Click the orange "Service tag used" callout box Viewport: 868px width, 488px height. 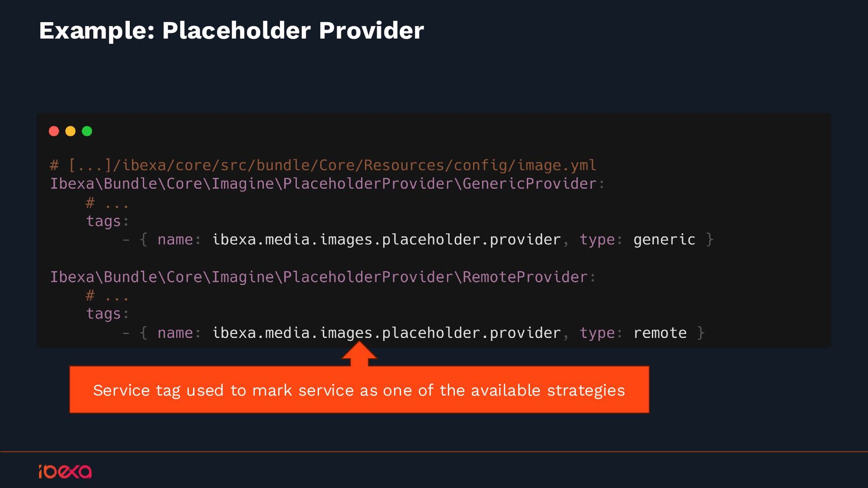pos(359,390)
